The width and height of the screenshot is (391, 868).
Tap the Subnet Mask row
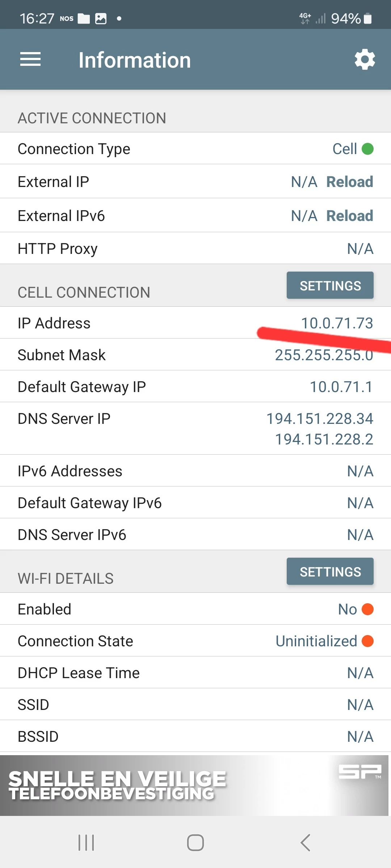[x=195, y=355]
